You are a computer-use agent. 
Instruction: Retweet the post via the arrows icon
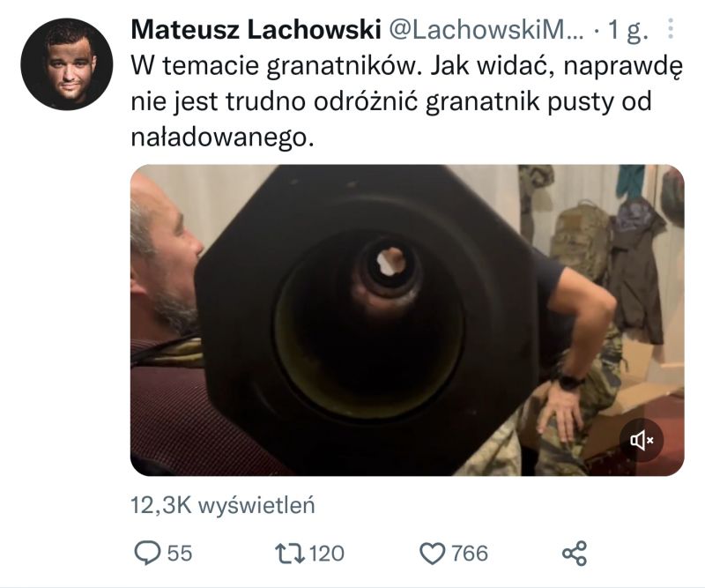click(290, 554)
